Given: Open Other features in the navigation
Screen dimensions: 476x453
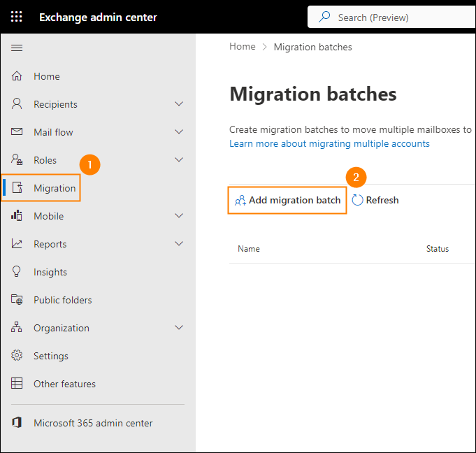Looking at the screenshot, I should (x=65, y=384).
